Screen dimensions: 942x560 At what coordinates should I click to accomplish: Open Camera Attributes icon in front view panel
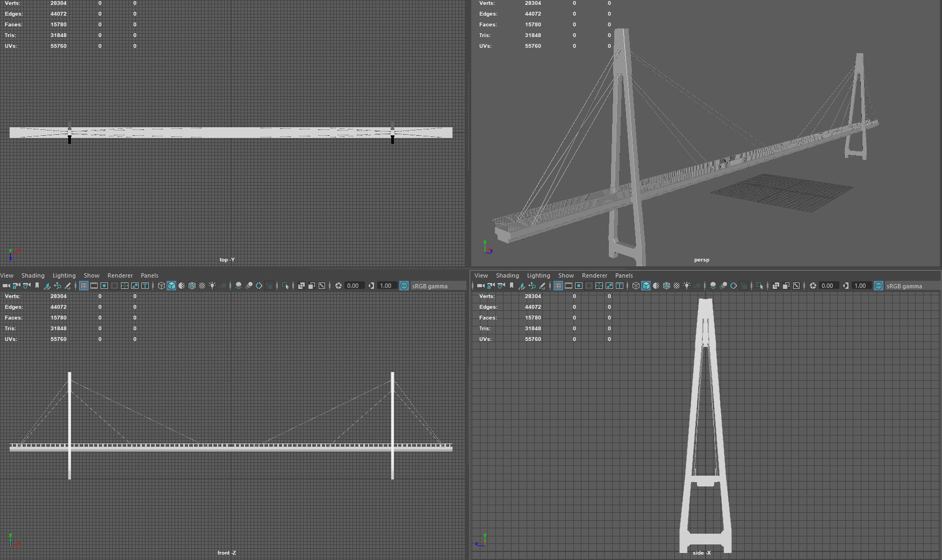point(27,286)
